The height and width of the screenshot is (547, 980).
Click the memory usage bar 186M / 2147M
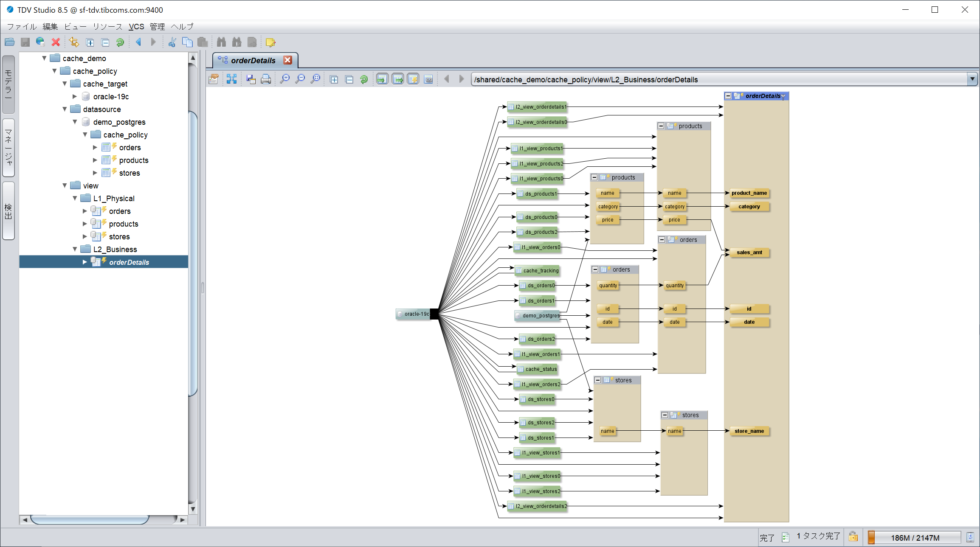914,537
